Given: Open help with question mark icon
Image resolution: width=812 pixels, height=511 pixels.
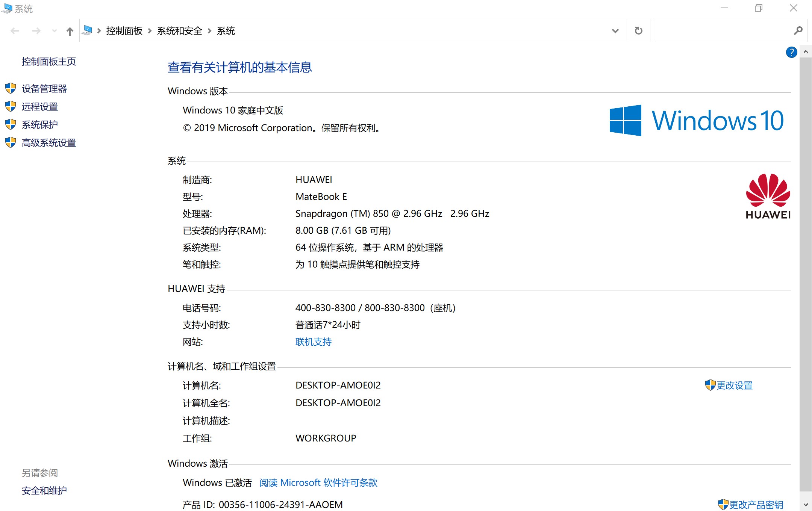Looking at the screenshot, I should (791, 52).
